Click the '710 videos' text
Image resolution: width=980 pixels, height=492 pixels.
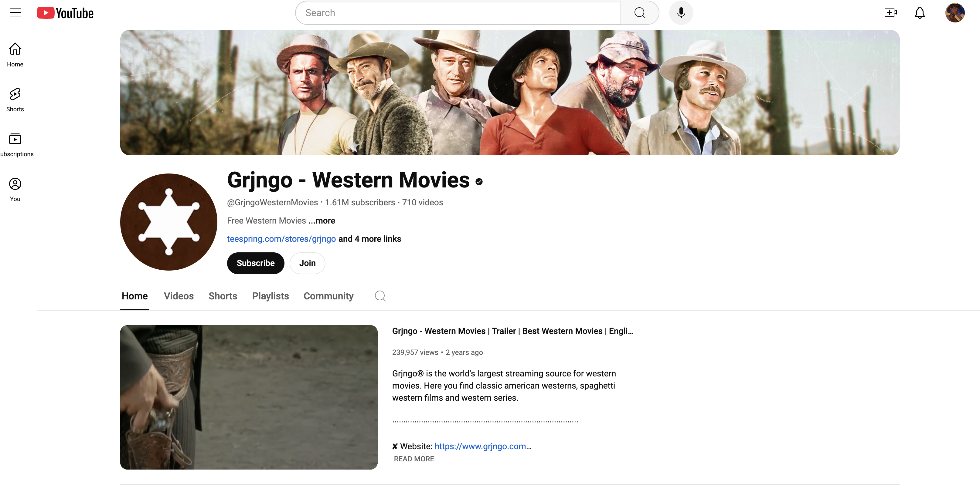(423, 202)
